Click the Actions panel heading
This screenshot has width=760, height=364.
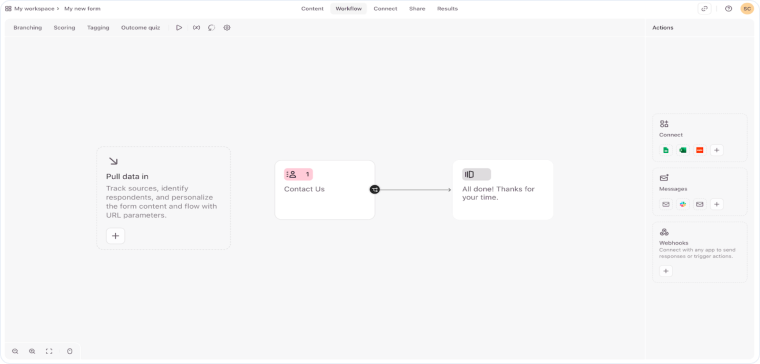click(x=663, y=28)
